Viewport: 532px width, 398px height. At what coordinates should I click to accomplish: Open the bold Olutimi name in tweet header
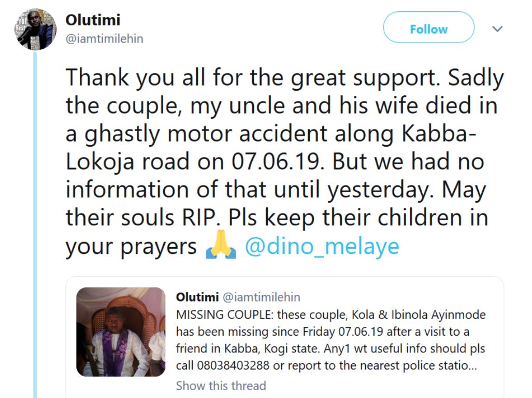coord(93,20)
